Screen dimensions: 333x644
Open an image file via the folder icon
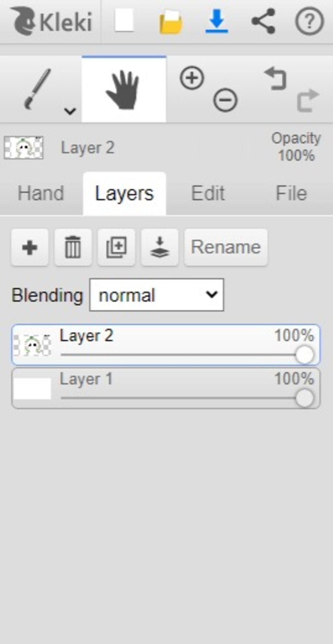[x=170, y=22]
